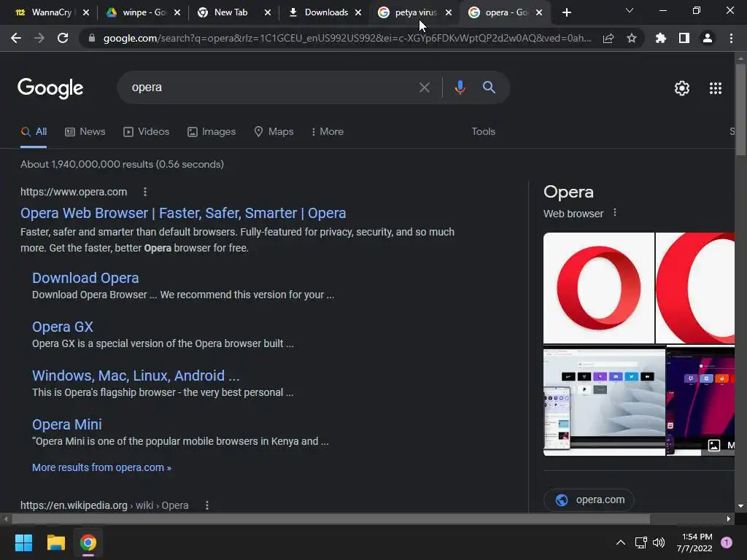Switch to the petya virus tab
The image size is (747, 560).
pyautogui.click(x=409, y=13)
